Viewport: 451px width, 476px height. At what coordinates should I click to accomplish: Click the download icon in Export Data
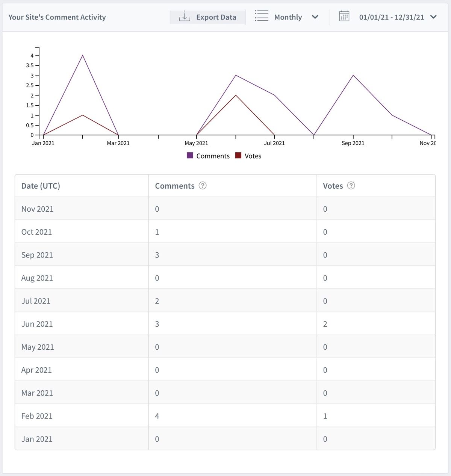click(184, 17)
